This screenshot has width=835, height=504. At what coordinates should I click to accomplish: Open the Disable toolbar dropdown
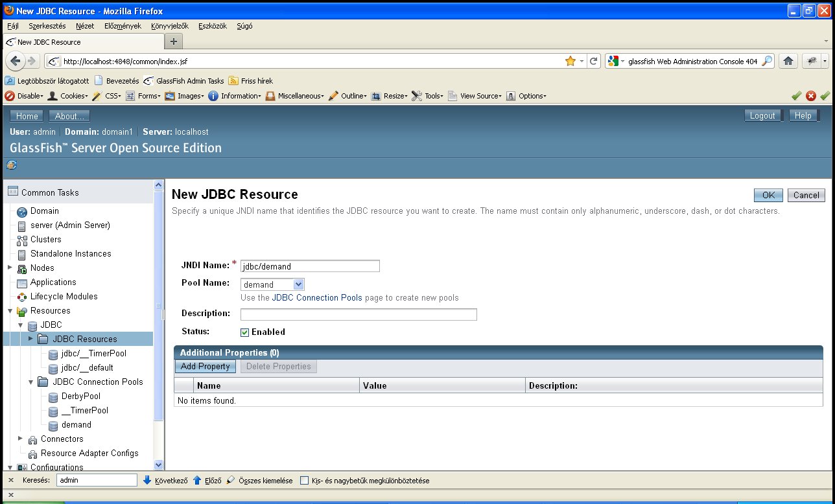tap(24, 96)
